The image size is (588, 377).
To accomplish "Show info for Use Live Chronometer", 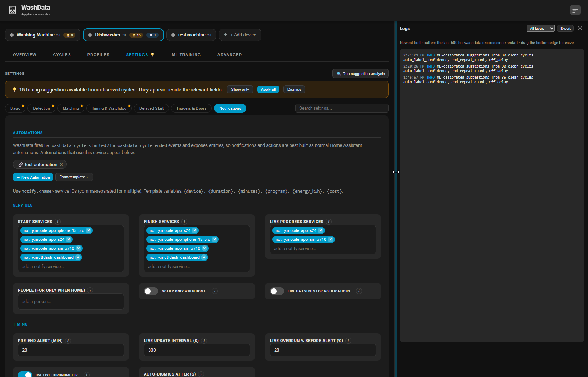I will [x=86, y=375].
